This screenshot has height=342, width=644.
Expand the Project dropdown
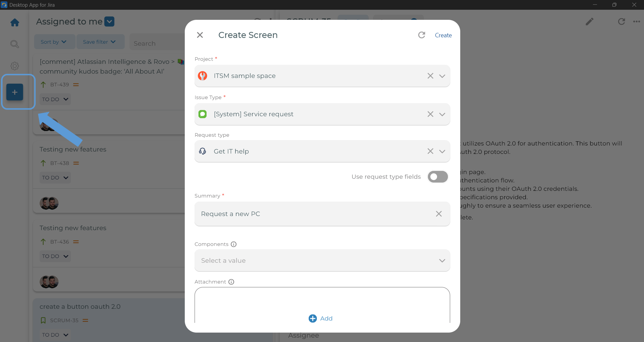[442, 76]
